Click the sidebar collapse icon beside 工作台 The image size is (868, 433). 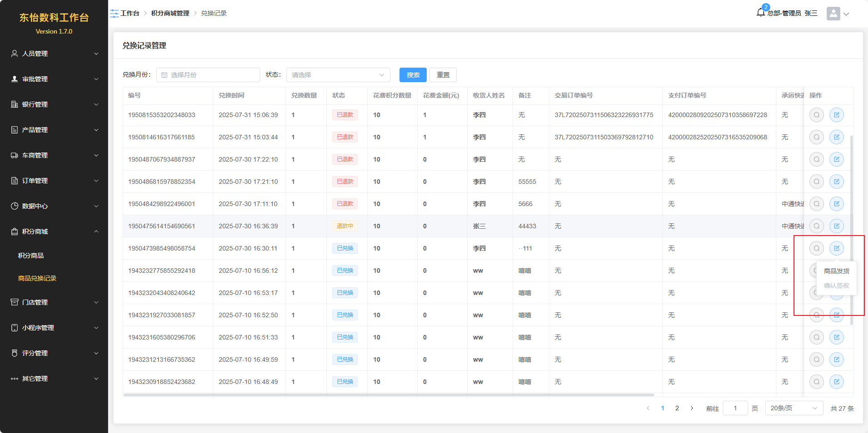114,14
